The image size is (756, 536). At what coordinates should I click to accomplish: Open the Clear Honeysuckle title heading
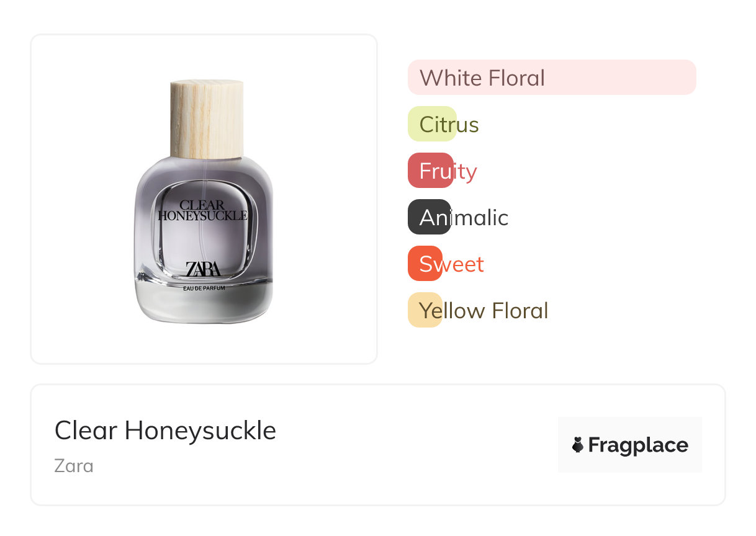pos(165,430)
